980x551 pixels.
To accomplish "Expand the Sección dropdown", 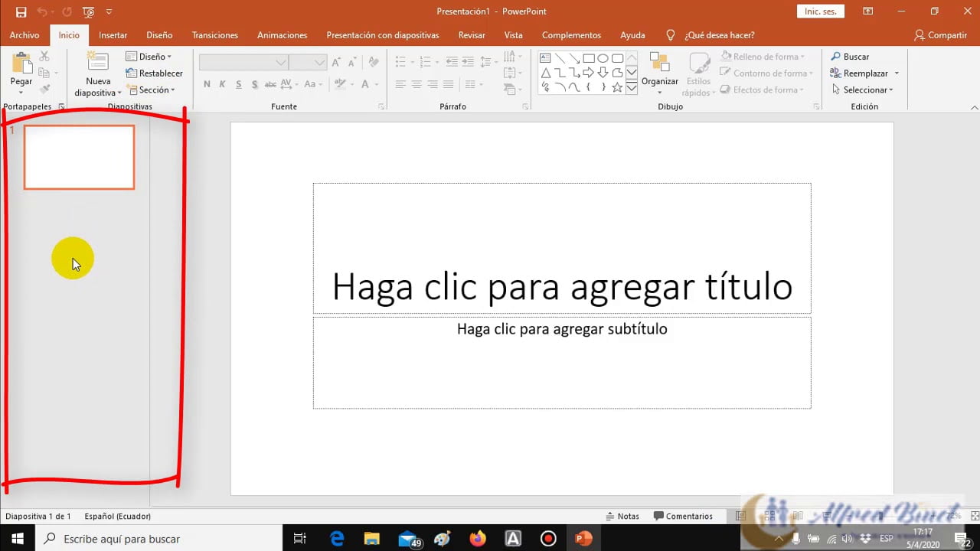I will 151,90.
